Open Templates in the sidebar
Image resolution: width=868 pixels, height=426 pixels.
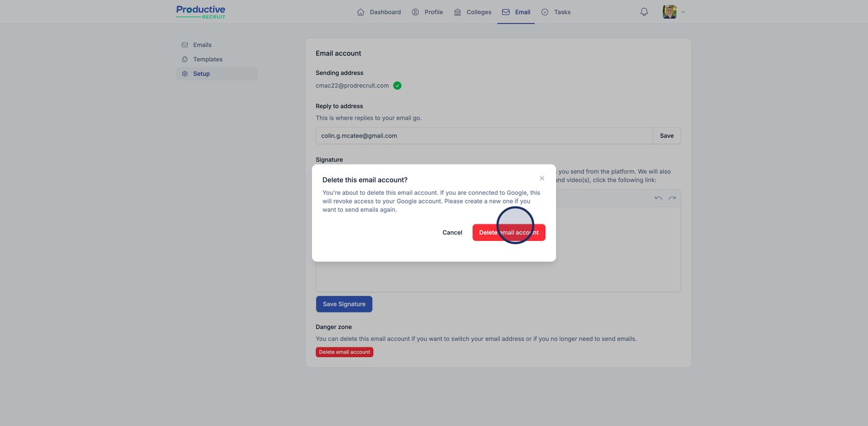[x=207, y=59]
